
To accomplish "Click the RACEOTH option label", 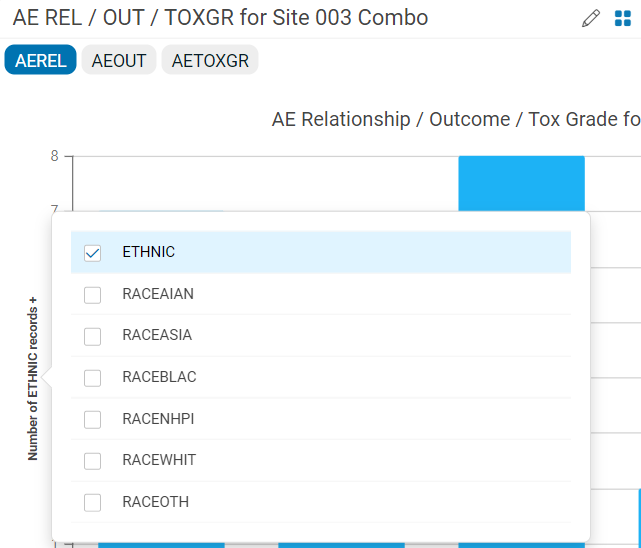I will (x=156, y=502).
